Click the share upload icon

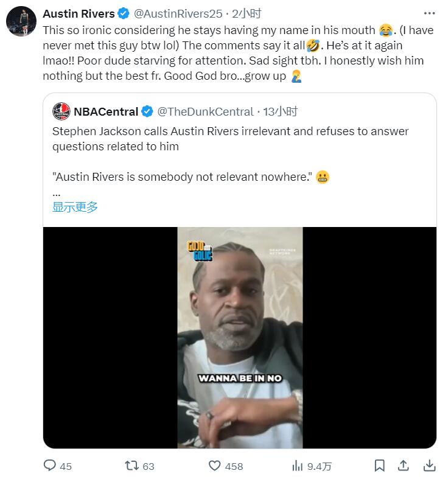point(403,466)
